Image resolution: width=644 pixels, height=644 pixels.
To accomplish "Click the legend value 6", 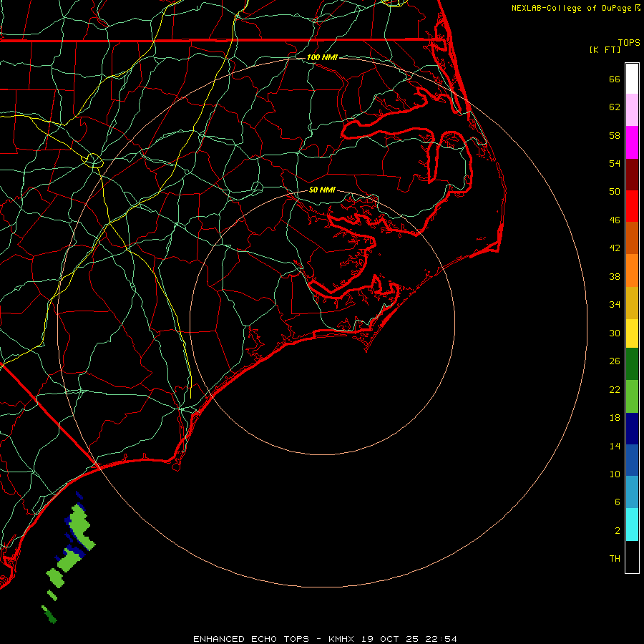I will [x=617, y=502].
